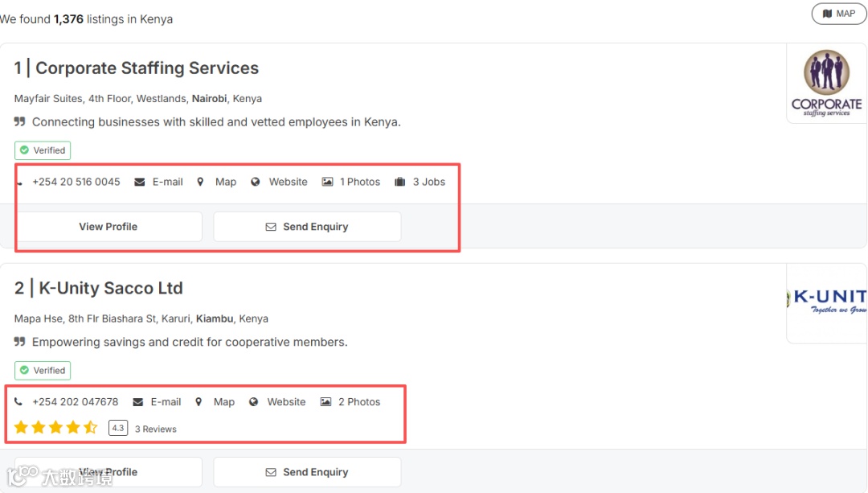The image size is (868, 493).
Task: Click K-Unity's envelope E-mail icon
Action: coord(138,402)
